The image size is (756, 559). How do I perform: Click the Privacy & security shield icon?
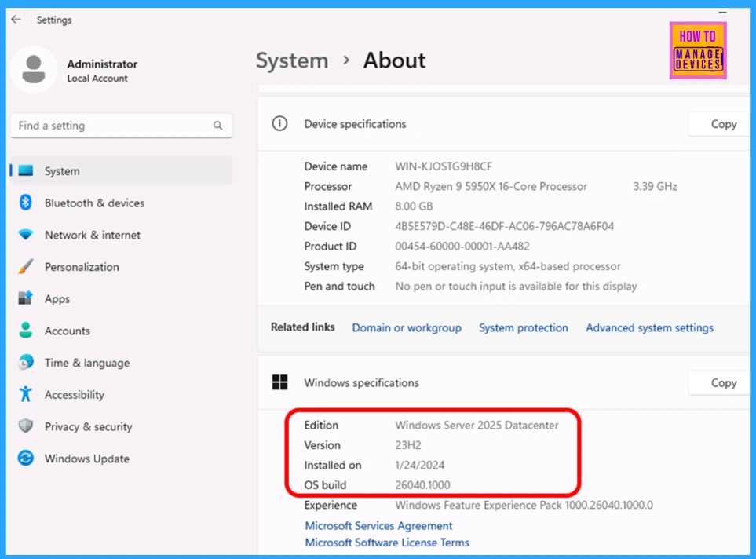point(26,426)
